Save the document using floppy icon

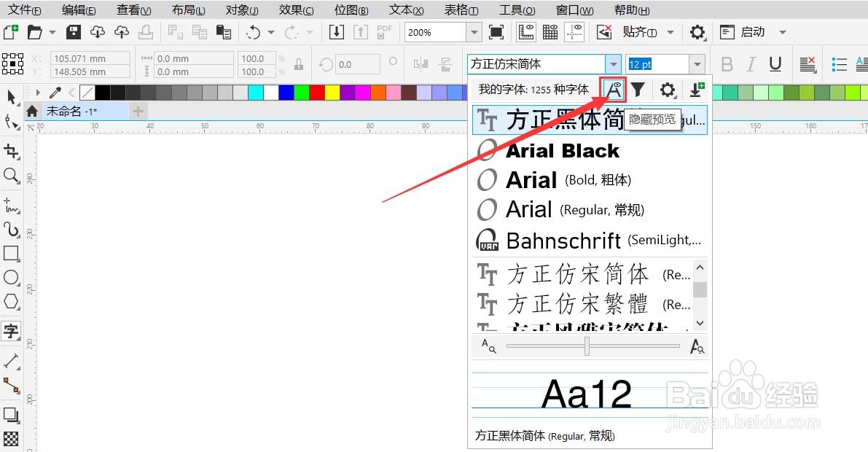point(74,32)
